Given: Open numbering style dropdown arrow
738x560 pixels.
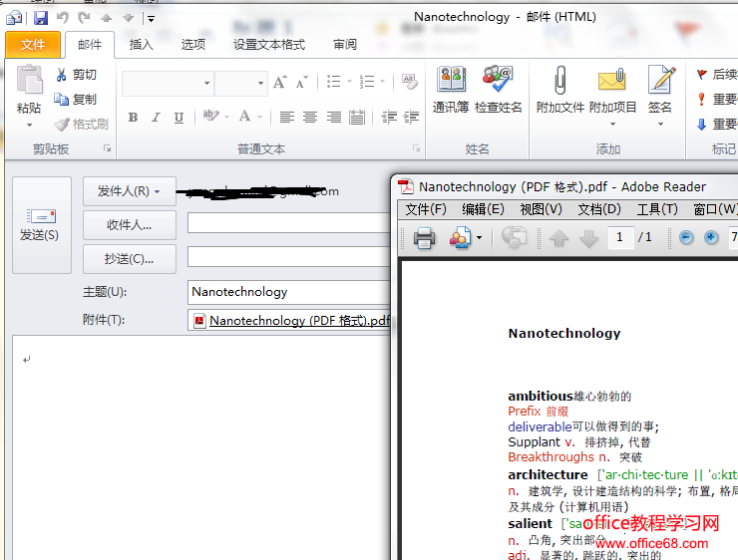Looking at the screenshot, I should coord(382,82).
